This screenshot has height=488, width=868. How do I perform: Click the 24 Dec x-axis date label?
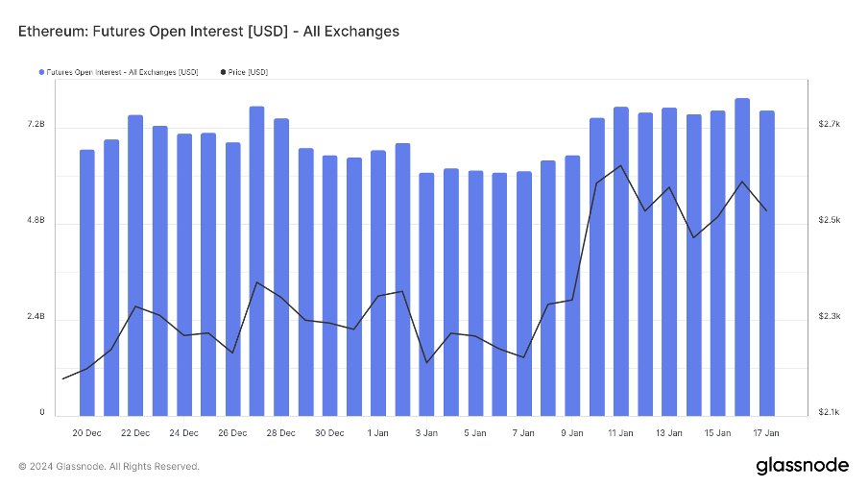[x=184, y=433]
